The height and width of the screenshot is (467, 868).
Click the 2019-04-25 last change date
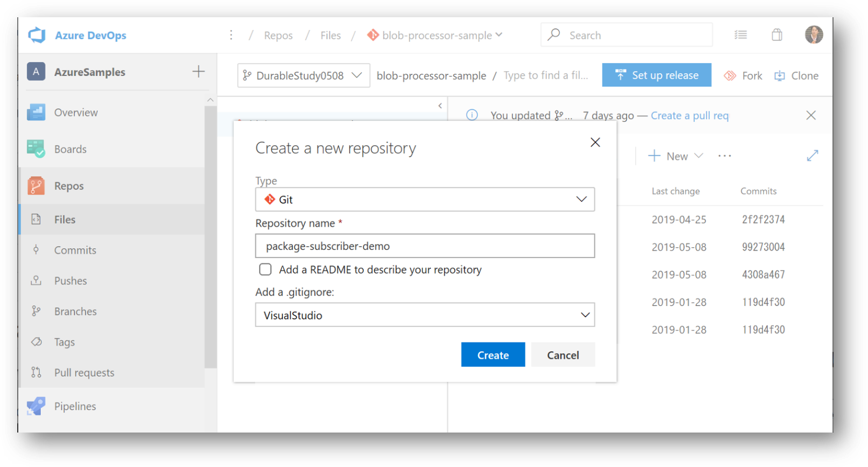679,219
